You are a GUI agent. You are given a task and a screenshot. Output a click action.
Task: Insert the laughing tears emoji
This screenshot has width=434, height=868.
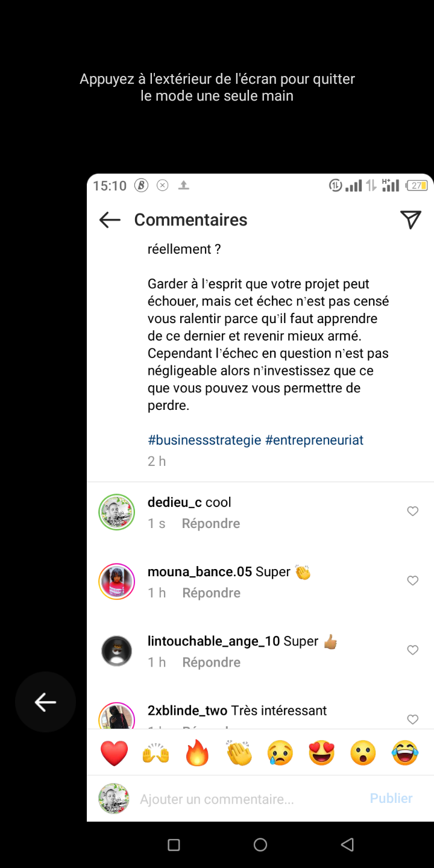(404, 753)
